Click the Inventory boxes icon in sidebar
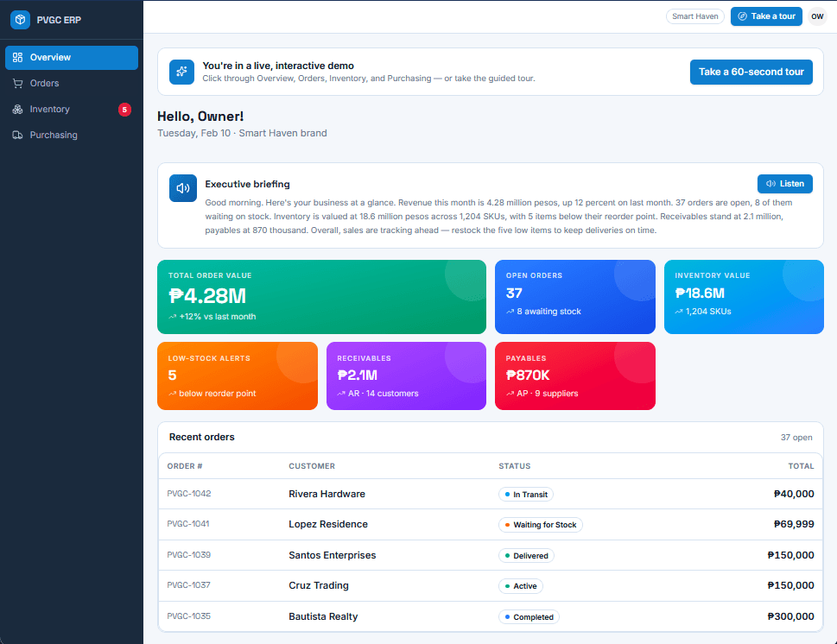The width and height of the screenshot is (837, 644). (17, 110)
